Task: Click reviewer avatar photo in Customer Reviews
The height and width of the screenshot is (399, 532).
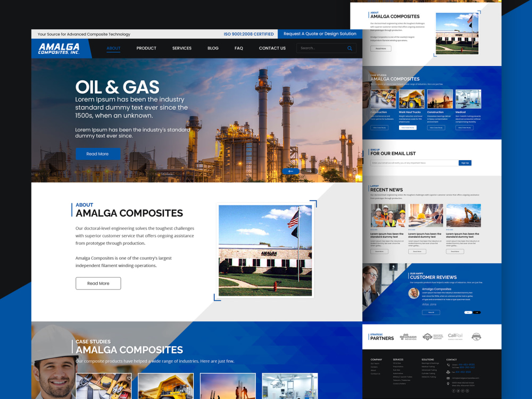Action: point(413,293)
